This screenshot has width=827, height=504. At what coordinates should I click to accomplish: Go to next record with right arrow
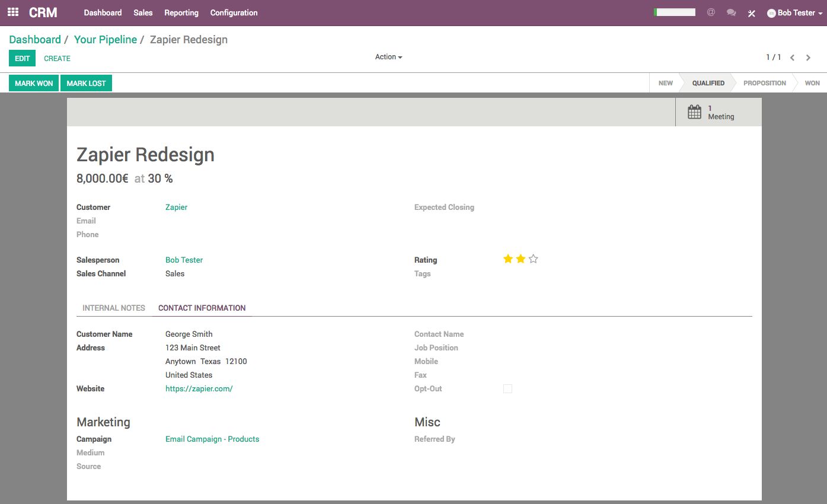(x=808, y=58)
